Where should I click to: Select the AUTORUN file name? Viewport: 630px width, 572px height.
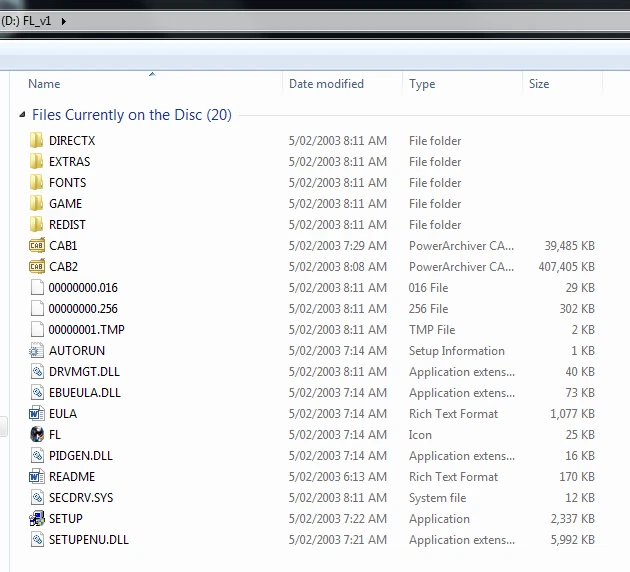pos(77,351)
